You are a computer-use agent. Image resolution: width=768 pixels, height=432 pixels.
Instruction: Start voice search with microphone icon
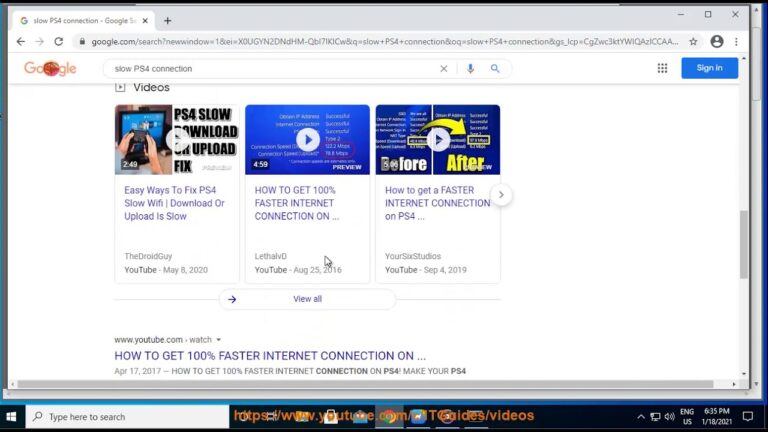[x=470, y=69]
